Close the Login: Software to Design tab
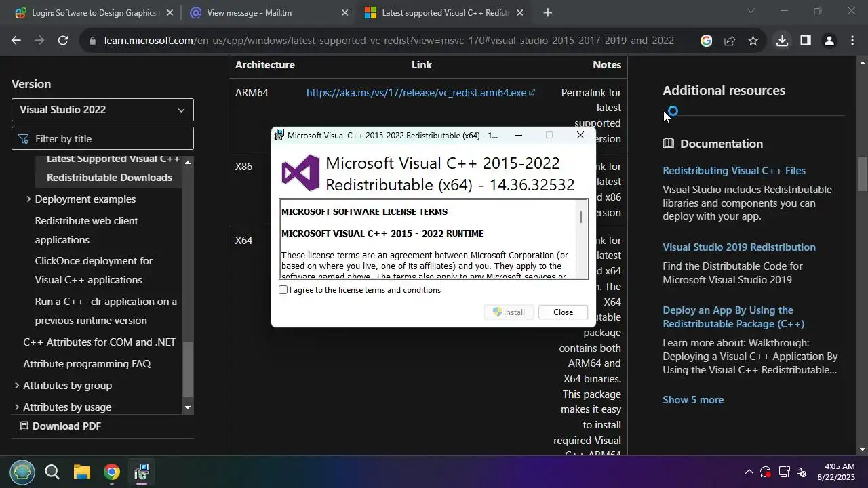This screenshot has width=868, height=488. (x=170, y=12)
